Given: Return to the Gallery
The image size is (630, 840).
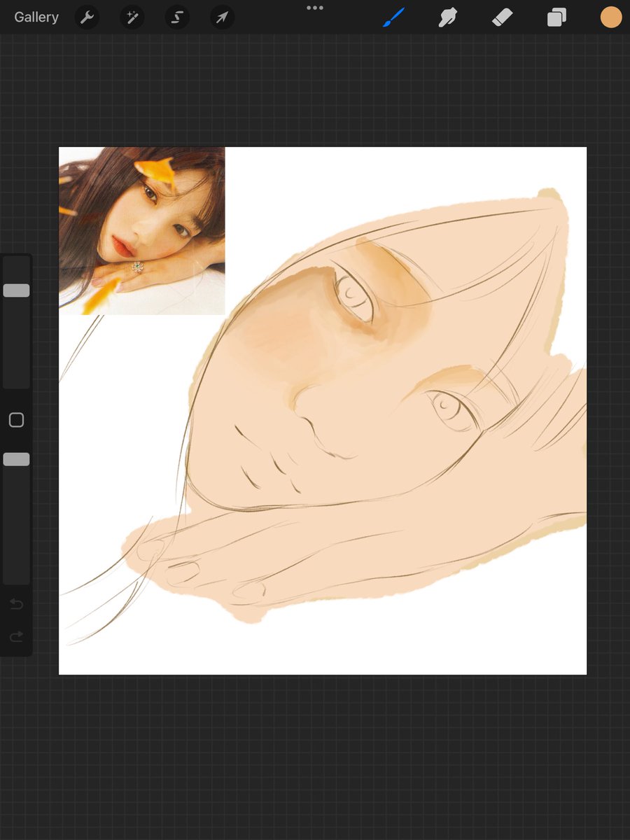Looking at the screenshot, I should (36, 17).
